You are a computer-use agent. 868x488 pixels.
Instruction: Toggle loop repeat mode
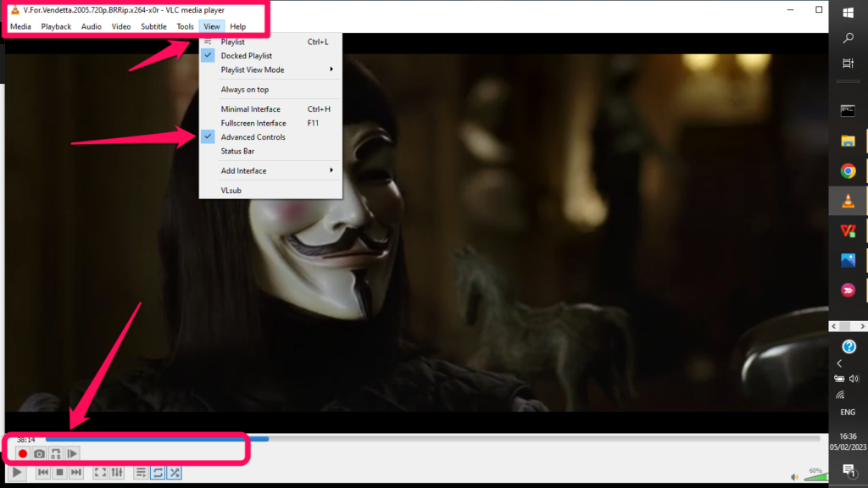pyautogui.click(x=158, y=473)
